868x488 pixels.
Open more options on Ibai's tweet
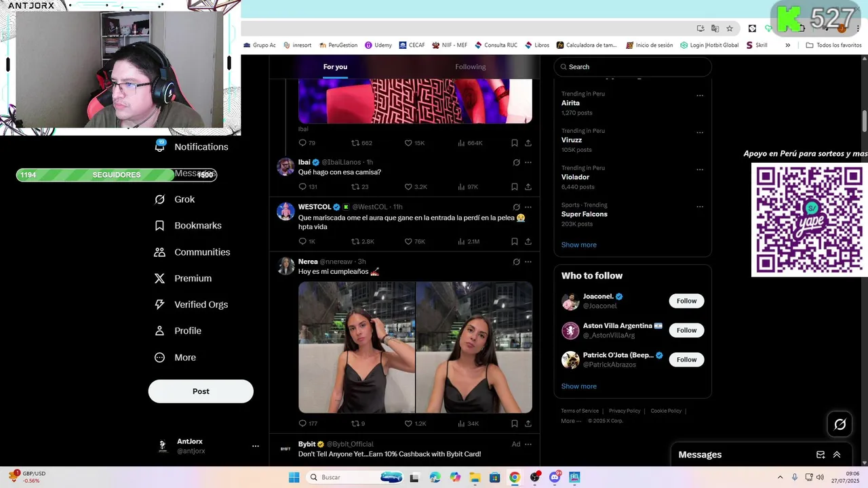[528, 163]
